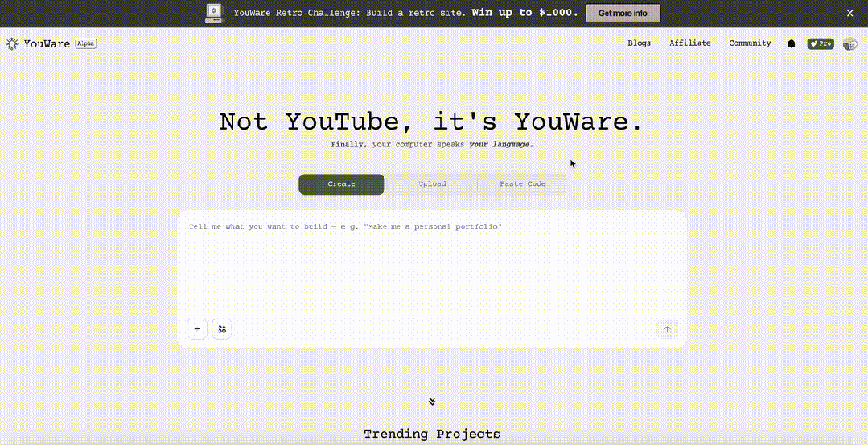The width and height of the screenshot is (868, 445).
Task: Go to the Affiliate link
Action: coord(689,43)
